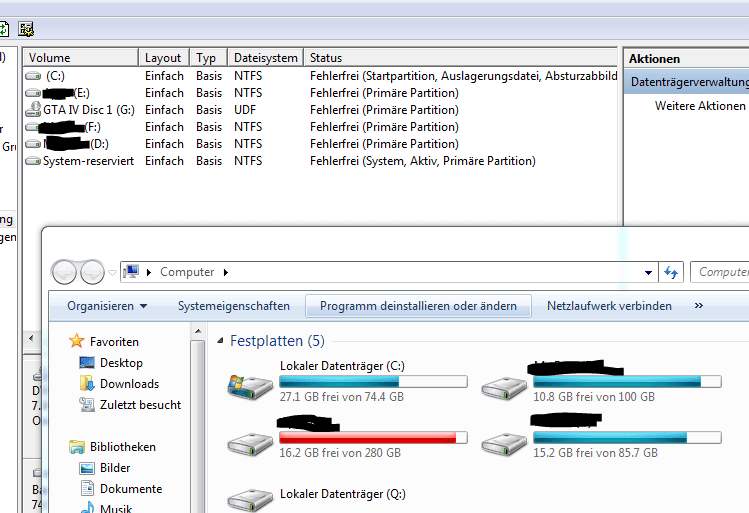Sort volumes by Dateisystem column header
749x513 pixels.
[x=266, y=58]
